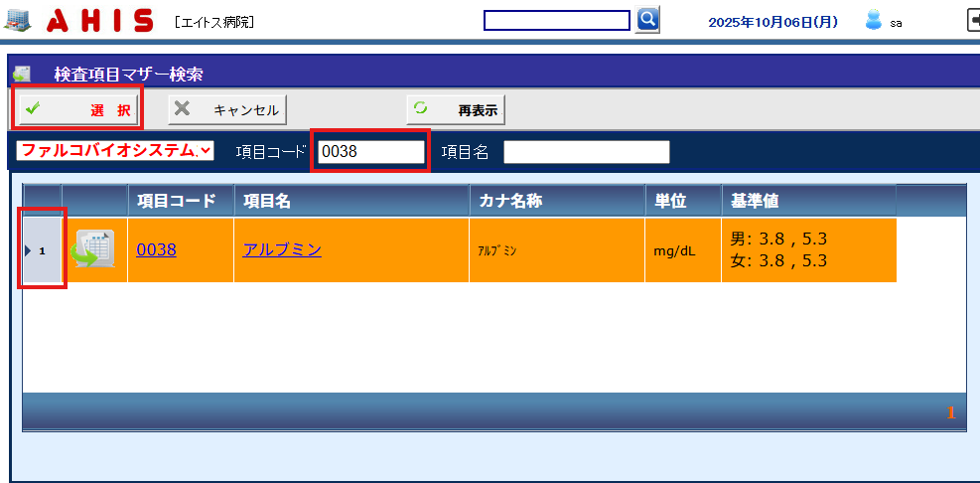
Task: Click the icon beside 検査項目マザー検索 title
Action: (22, 74)
